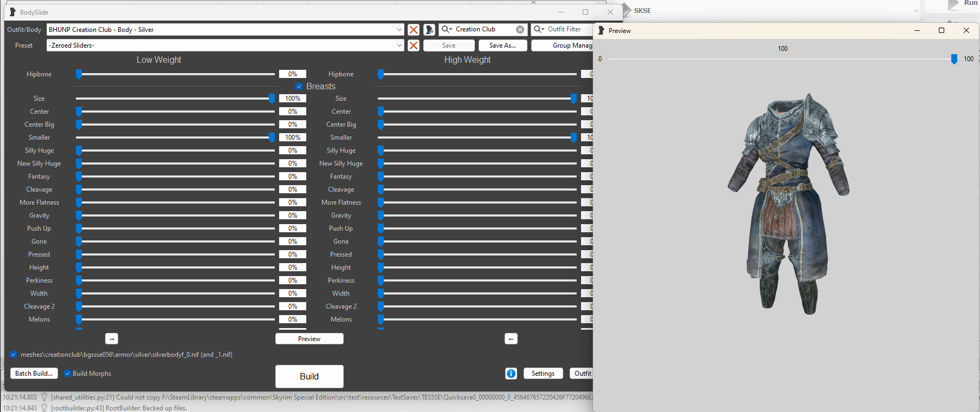Open the Group Manager
Viewport: 980px width, 412px height.
click(x=562, y=45)
